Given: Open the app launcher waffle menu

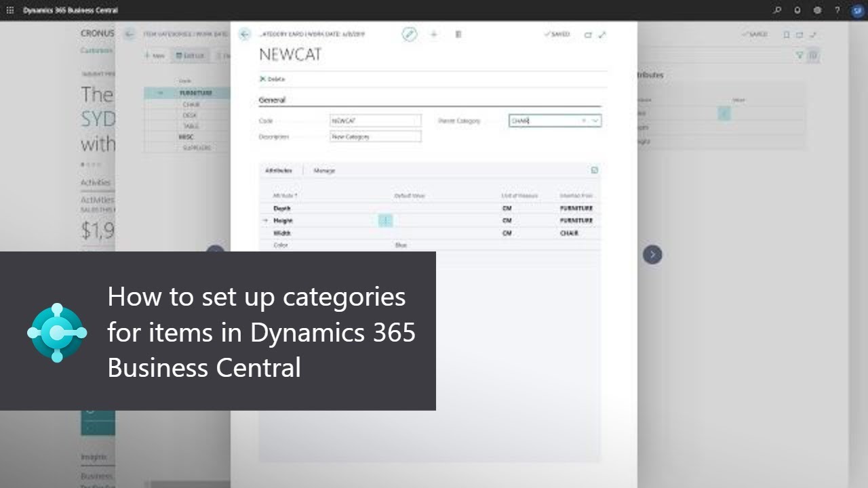Looking at the screenshot, I should (x=9, y=10).
